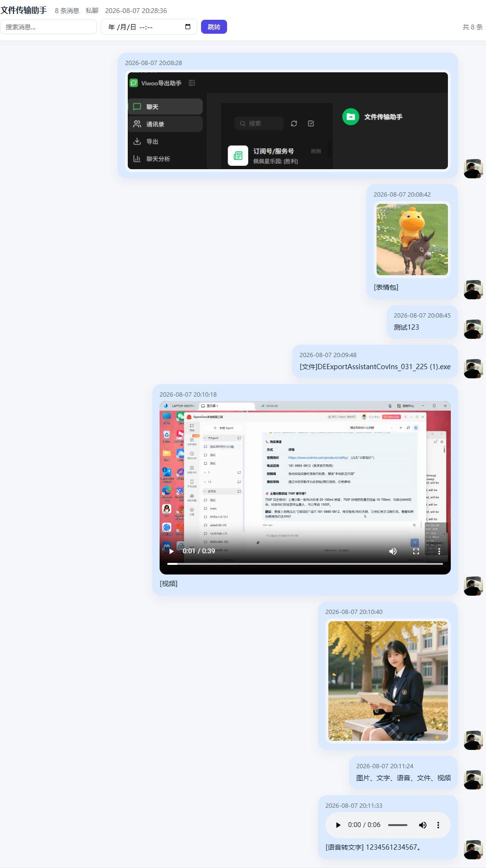Screen dimensions: 486x868
Task: Click the 8 条消息 header label
Action: coord(67,11)
